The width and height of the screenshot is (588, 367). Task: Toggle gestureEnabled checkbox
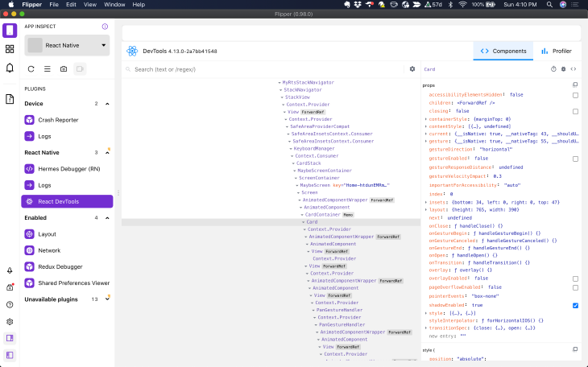[575, 159]
